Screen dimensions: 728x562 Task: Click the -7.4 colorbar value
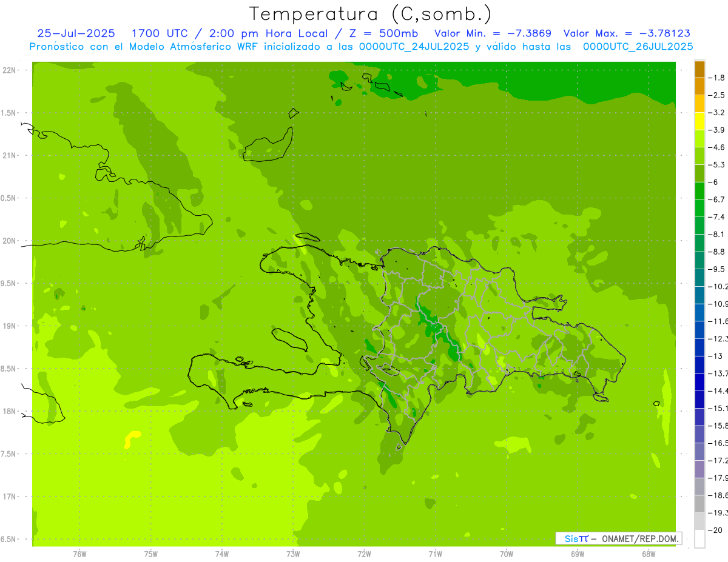point(716,216)
